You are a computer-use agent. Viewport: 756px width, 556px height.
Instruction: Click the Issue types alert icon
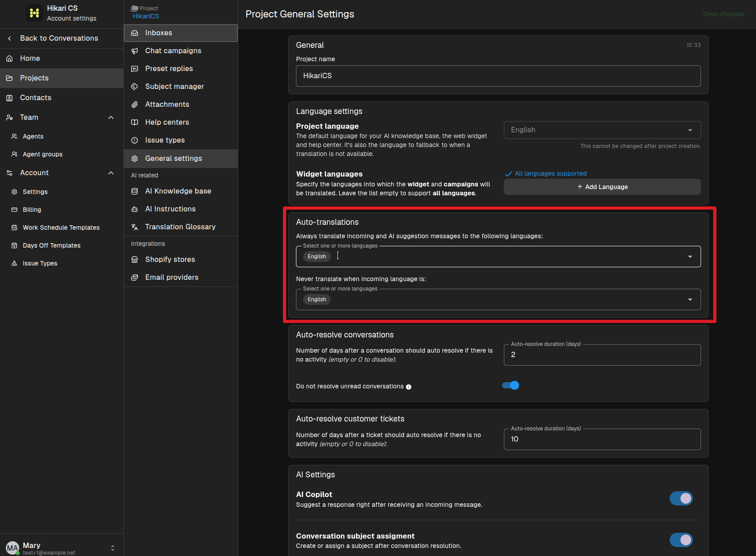(x=135, y=140)
